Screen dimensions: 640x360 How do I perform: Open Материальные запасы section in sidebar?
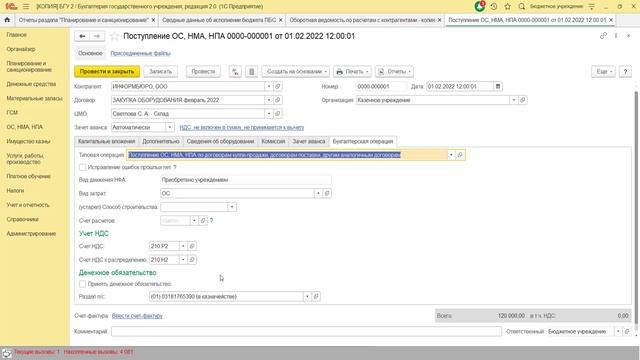point(34,98)
